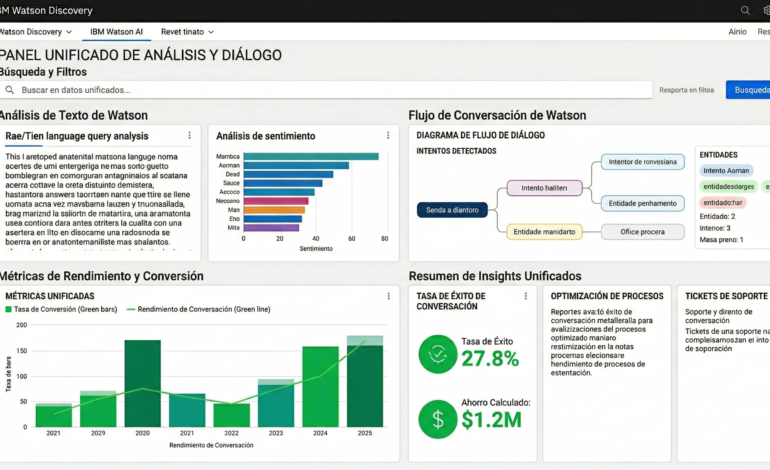Click the entidado:har entity tag

tap(722, 202)
